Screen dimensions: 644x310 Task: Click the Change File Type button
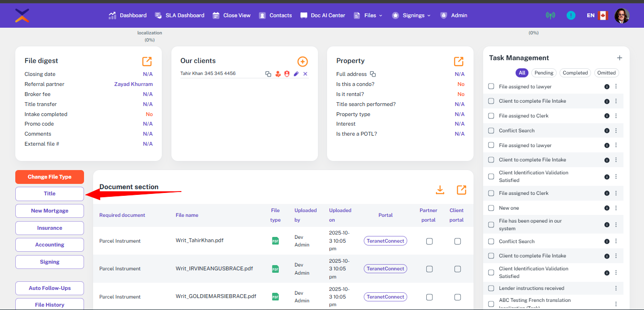coord(50,177)
